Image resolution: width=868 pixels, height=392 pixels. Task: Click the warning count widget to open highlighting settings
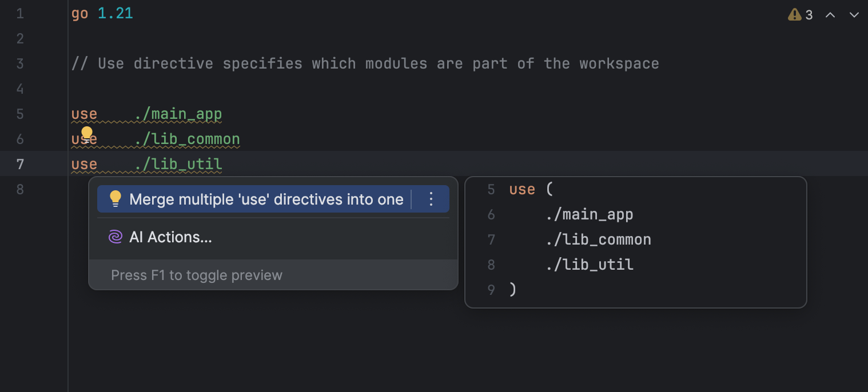click(801, 15)
